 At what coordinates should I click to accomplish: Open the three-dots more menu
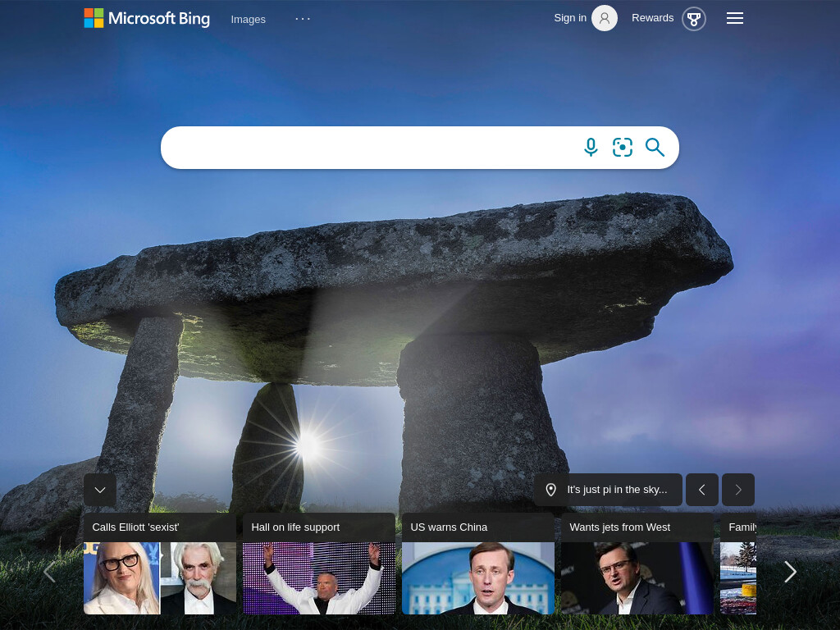click(x=303, y=19)
